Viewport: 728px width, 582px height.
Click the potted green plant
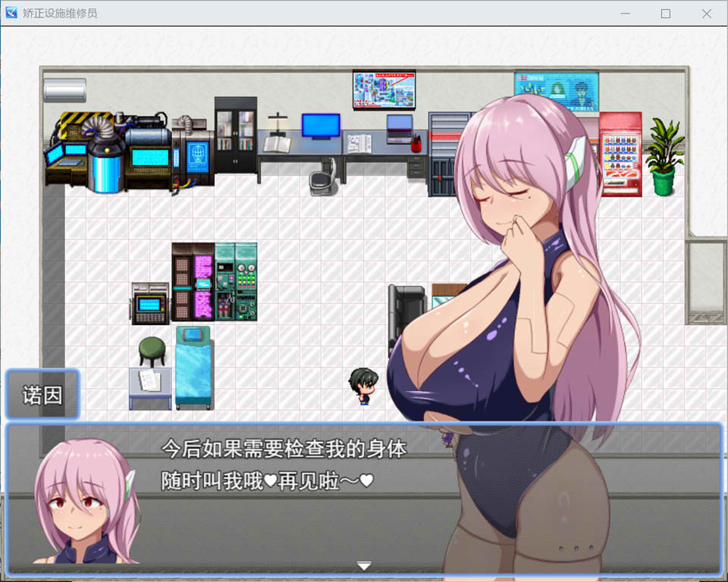coord(664,157)
